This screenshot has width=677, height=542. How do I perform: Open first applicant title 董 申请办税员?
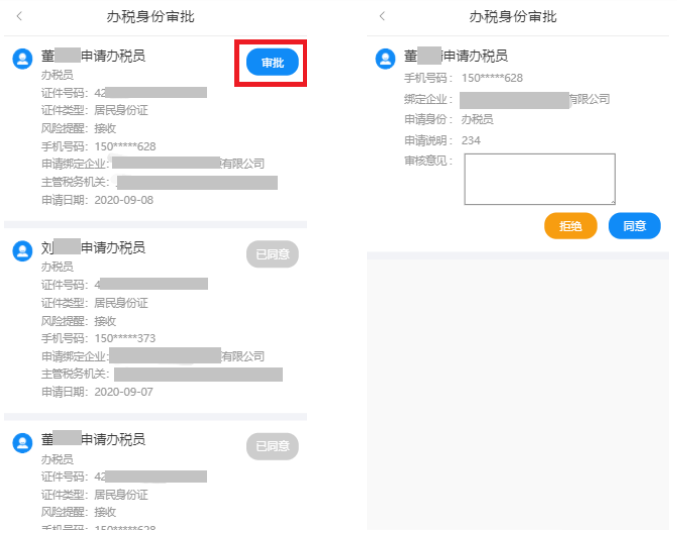93,56
